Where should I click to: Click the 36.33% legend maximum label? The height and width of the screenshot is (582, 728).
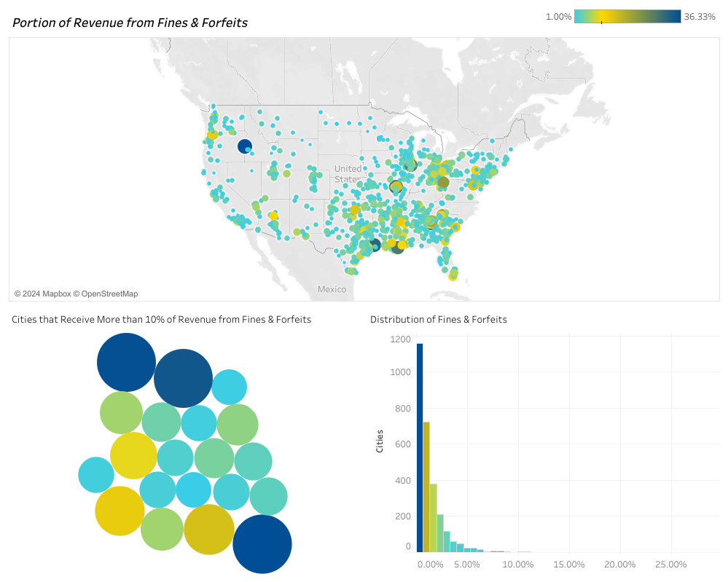click(700, 16)
